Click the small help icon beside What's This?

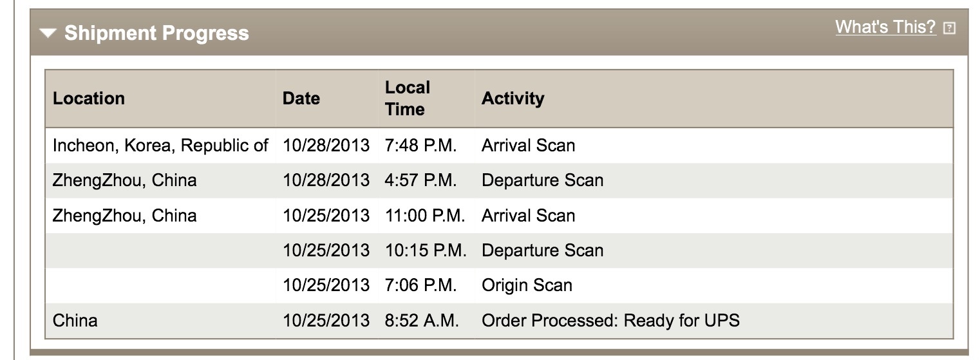tap(949, 28)
